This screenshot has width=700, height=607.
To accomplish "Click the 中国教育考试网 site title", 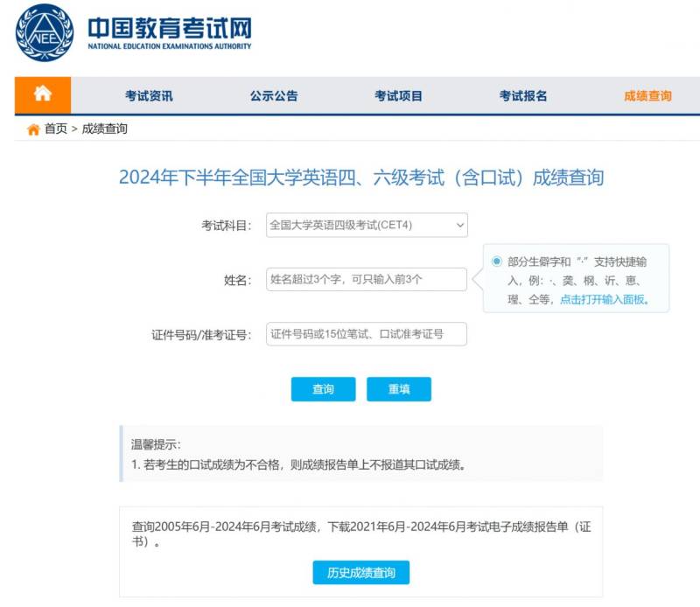I will point(170,28).
